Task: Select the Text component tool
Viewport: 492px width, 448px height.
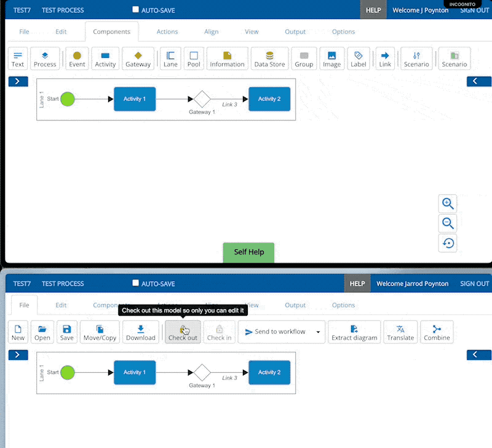Action: click(x=18, y=58)
